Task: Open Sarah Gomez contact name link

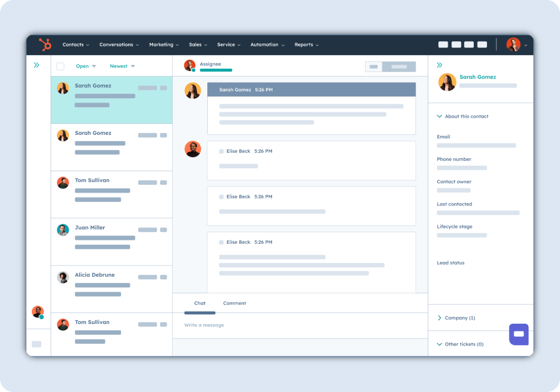Action: pyautogui.click(x=477, y=77)
